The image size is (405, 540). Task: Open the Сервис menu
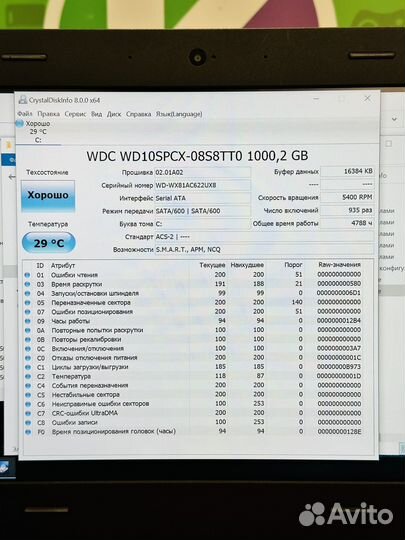coord(75,114)
